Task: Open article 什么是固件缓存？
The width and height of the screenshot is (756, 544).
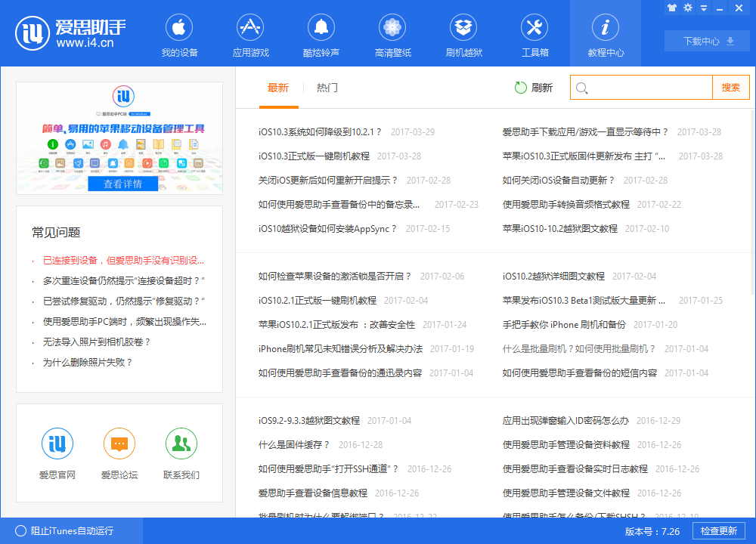Action: point(295,444)
